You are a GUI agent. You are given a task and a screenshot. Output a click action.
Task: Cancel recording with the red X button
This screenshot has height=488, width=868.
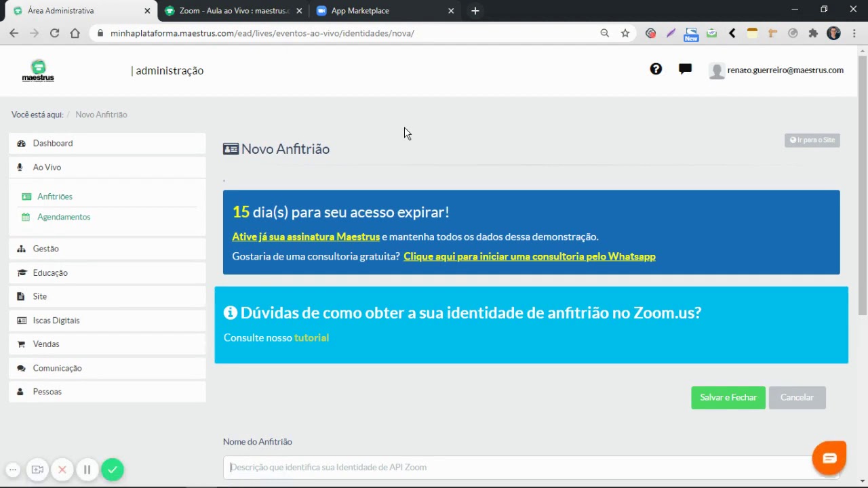coord(62,469)
